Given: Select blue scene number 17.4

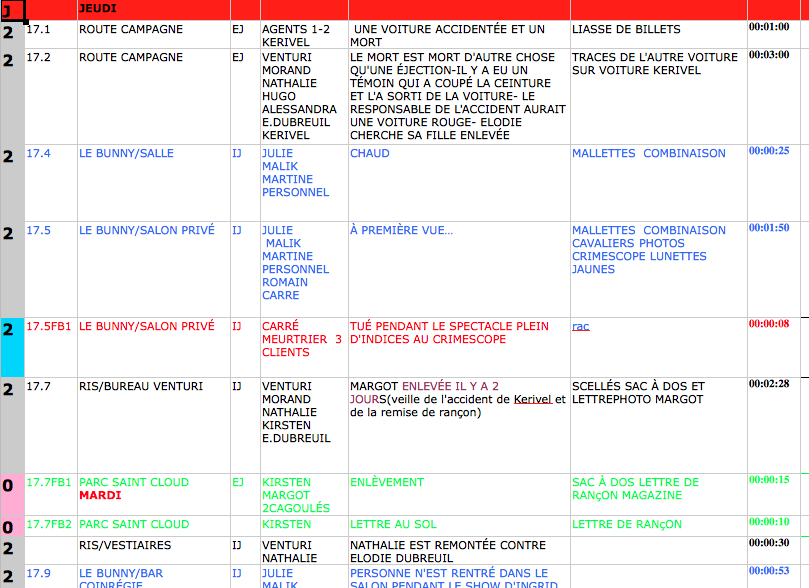Looking at the screenshot, I should [x=51, y=183].
